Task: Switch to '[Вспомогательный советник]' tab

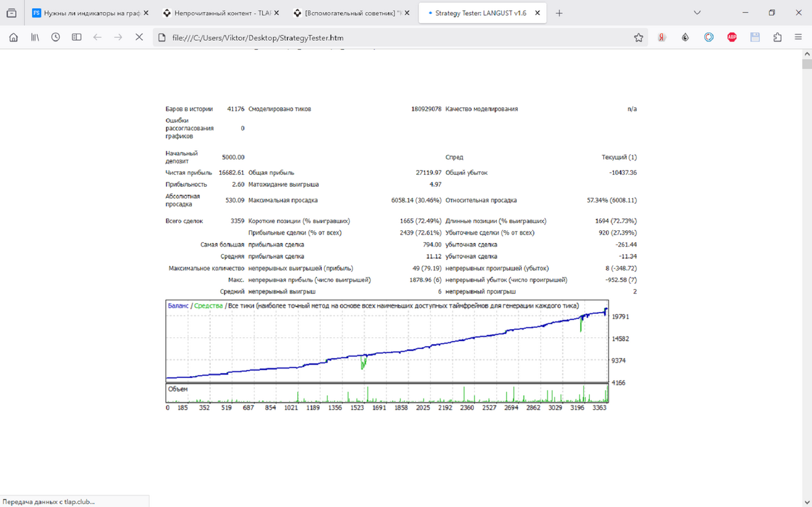Action: (351, 13)
